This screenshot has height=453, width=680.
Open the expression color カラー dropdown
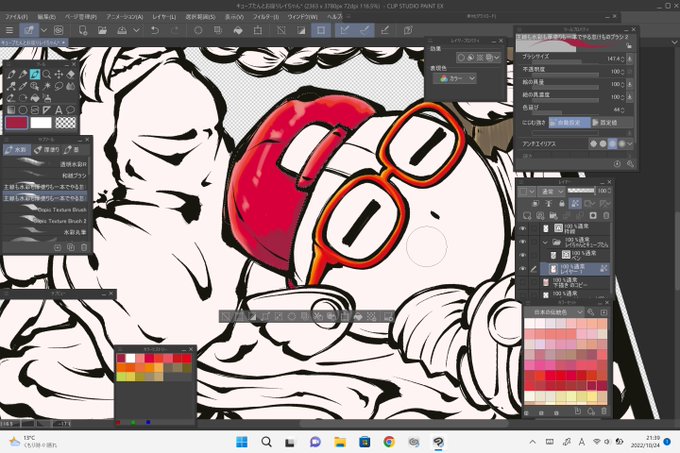pyautogui.click(x=454, y=78)
